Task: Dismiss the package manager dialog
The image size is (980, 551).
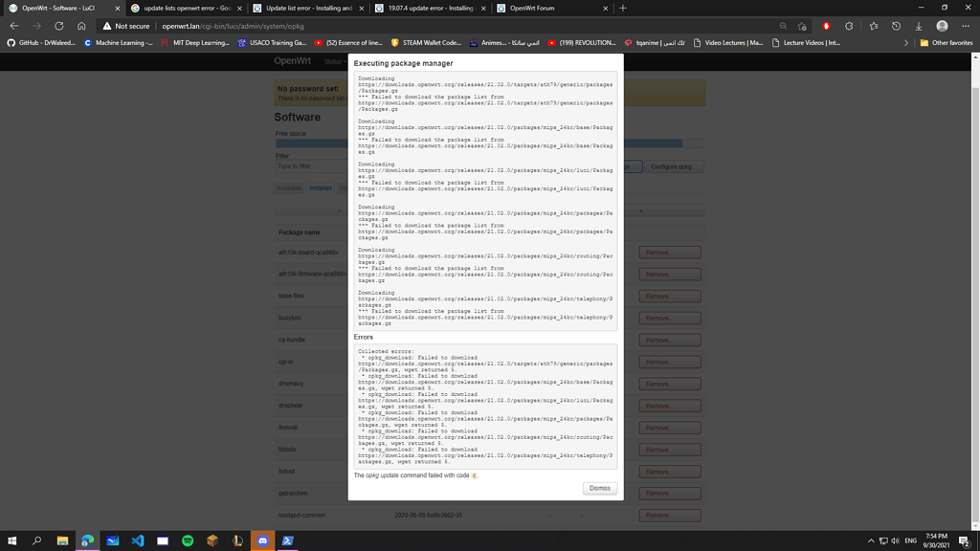Action: [x=599, y=488]
